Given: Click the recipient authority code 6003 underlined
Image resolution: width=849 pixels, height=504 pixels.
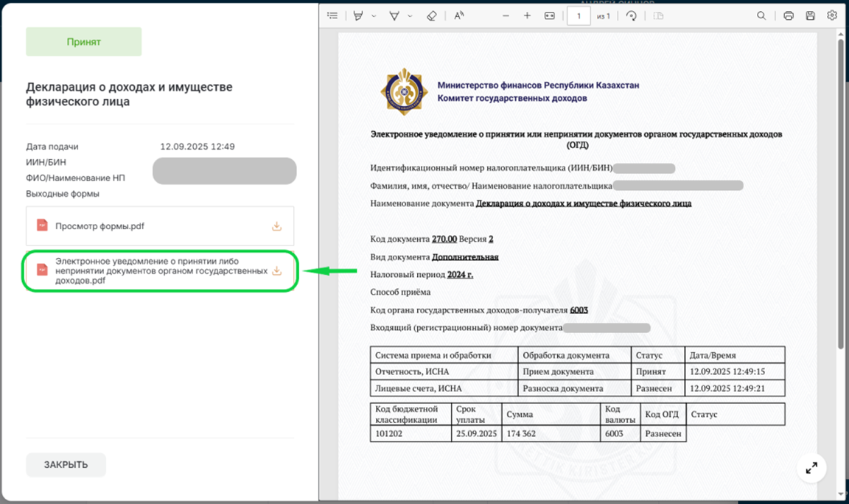Looking at the screenshot, I should pos(579,310).
